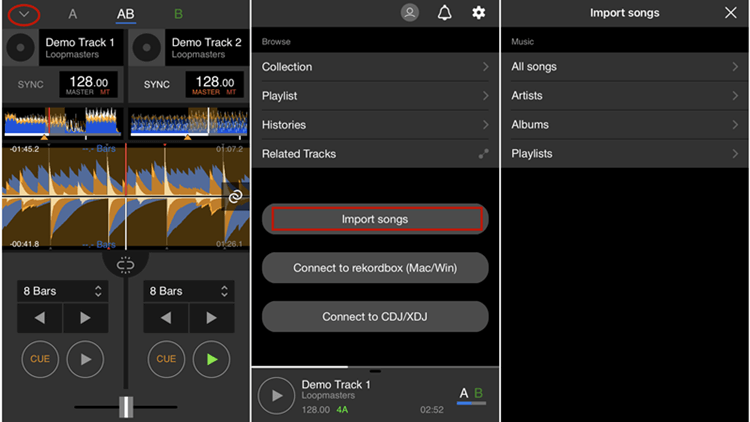Expand the Collection browse item
750x422 pixels.
tap(375, 67)
